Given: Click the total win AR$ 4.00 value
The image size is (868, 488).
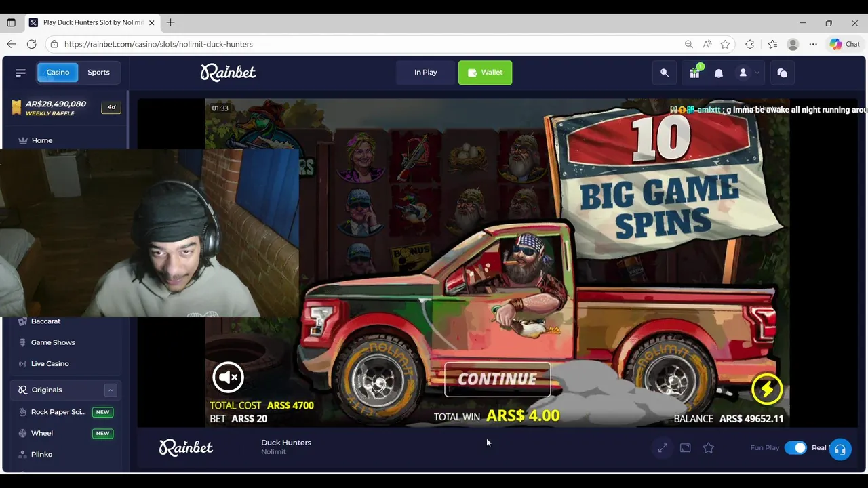Looking at the screenshot, I should point(523,415).
